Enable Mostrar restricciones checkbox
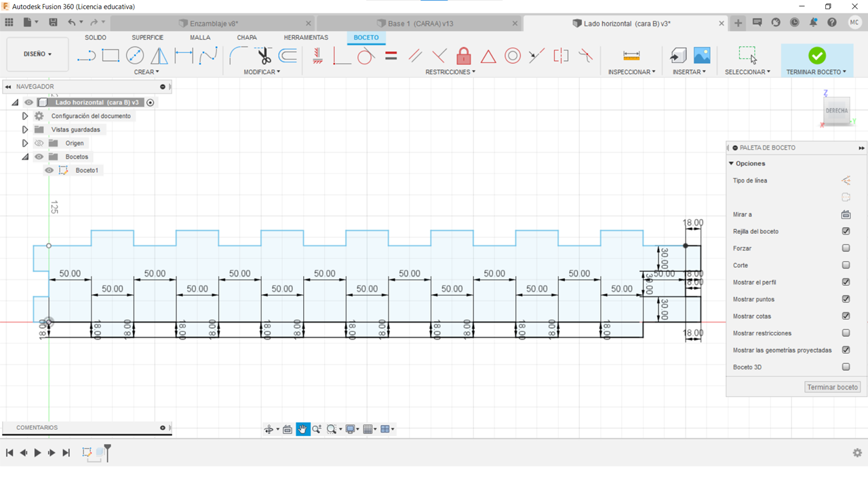This screenshot has width=868, height=488. tap(846, 333)
